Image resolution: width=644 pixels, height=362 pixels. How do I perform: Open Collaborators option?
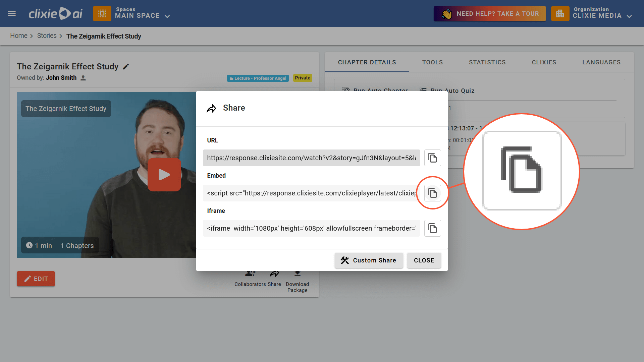click(250, 279)
